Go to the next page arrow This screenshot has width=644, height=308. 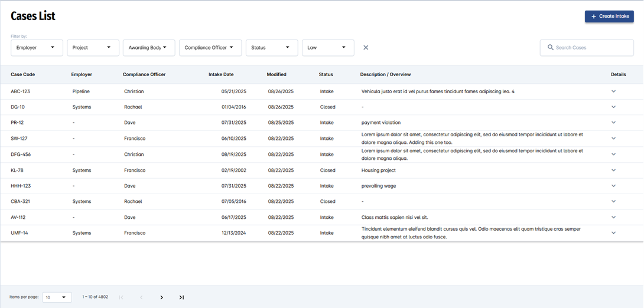pos(161,297)
